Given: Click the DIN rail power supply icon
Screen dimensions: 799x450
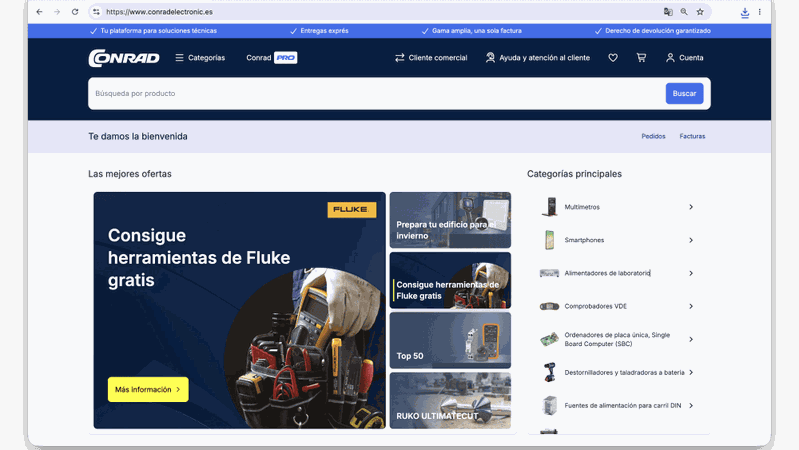Looking at the screenshot, I should pyautogui.click(x=549, y=406).
